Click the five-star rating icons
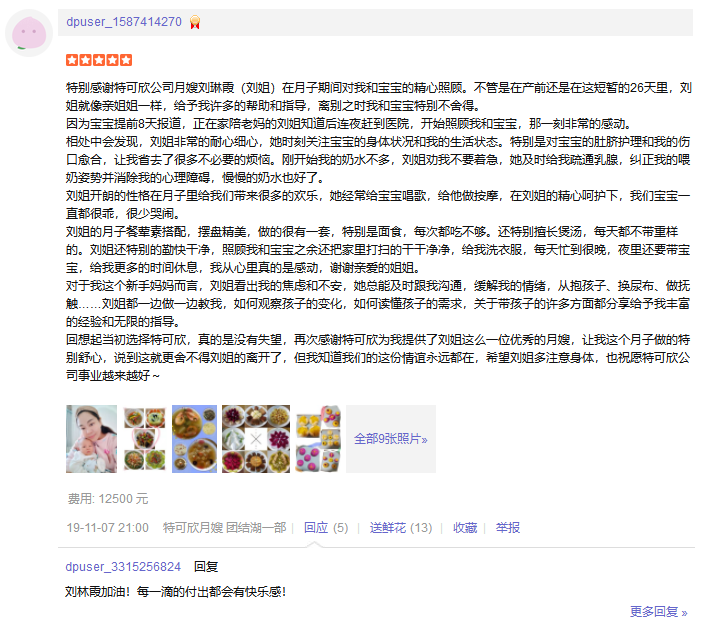Image resolution: width=709 pixels, height=636 pixels. pyautogui.click(x=99, y=60)
